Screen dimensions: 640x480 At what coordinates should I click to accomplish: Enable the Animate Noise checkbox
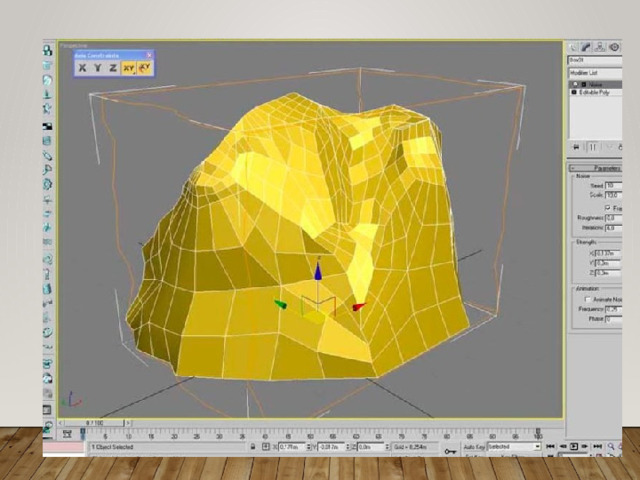pos(588,300)
